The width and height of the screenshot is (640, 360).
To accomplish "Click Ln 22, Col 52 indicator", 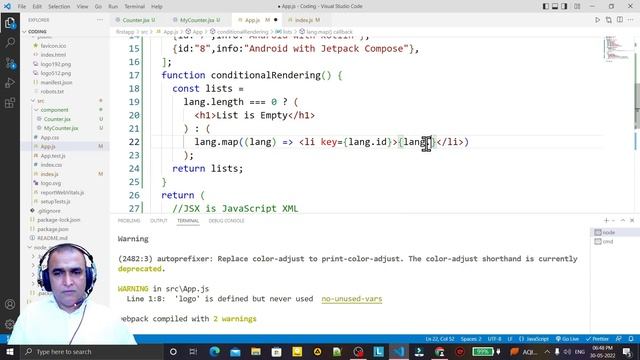I will (x=440, y=339).
